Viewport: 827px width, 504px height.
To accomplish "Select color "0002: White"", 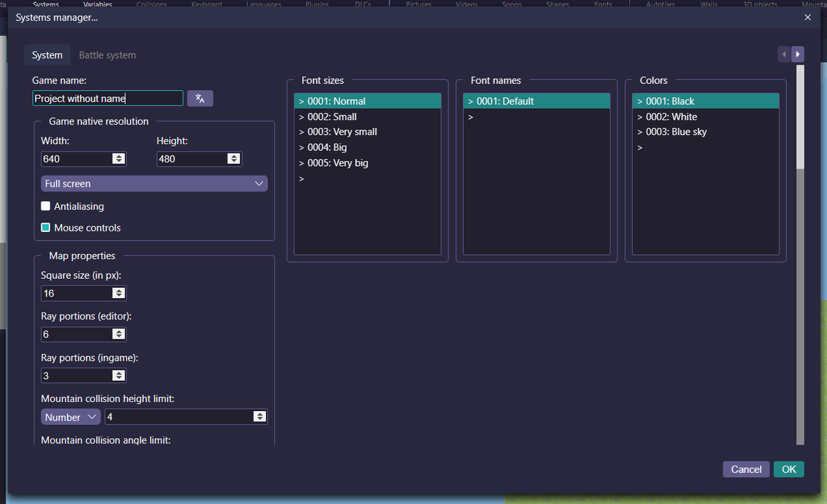I will click(x=705, y=117).
